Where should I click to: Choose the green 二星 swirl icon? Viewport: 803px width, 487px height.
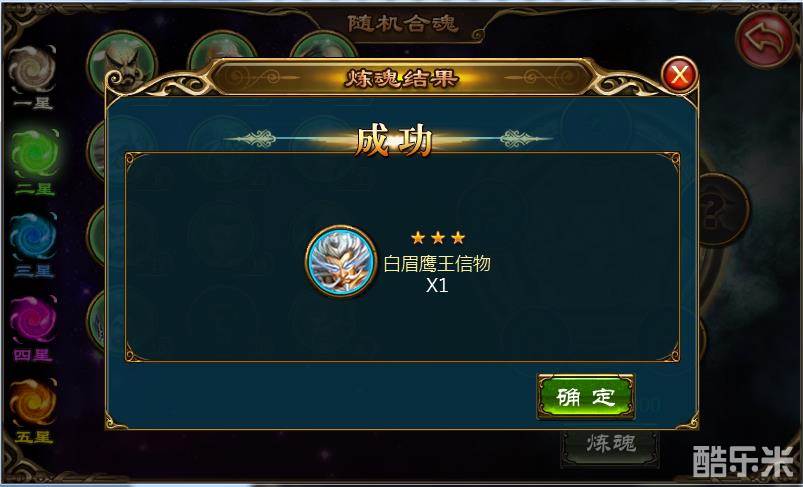coord(35,154)
